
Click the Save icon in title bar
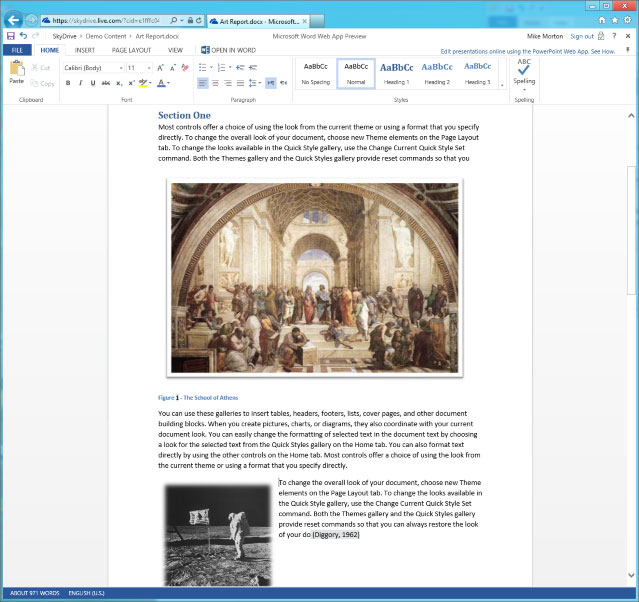(11, 36)
